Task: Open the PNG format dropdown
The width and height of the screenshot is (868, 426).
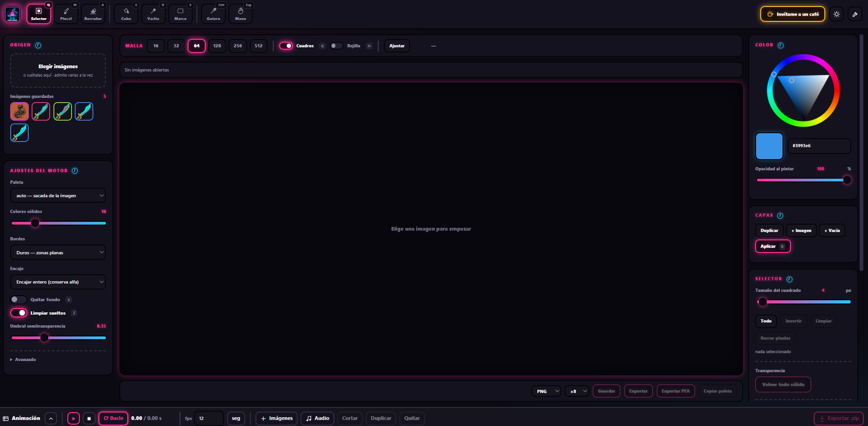Action: 546,391
